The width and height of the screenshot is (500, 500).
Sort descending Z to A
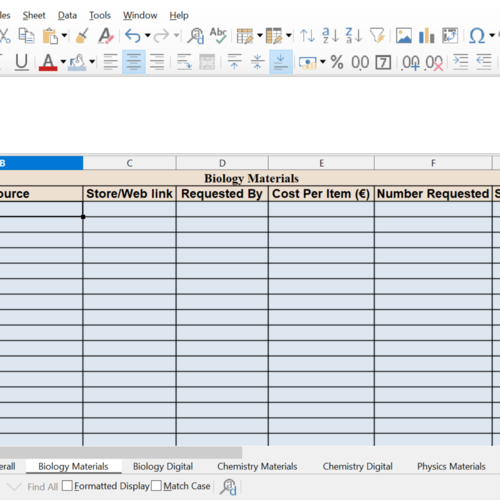353,35
